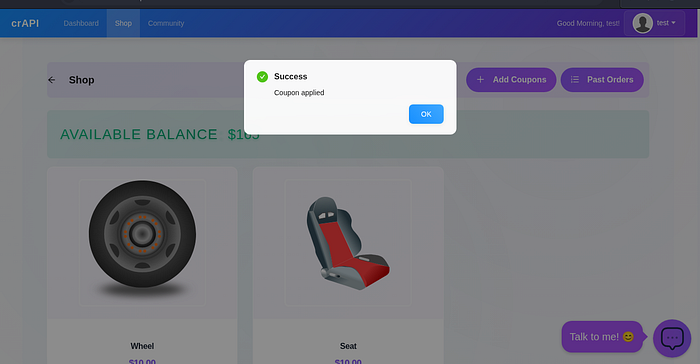Click the Talk to me! tooltip

[x=602, y=337]
